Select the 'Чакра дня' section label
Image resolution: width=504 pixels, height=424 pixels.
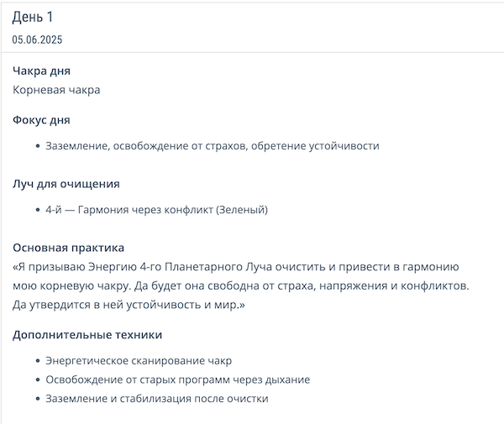click(x=41, y=71)
